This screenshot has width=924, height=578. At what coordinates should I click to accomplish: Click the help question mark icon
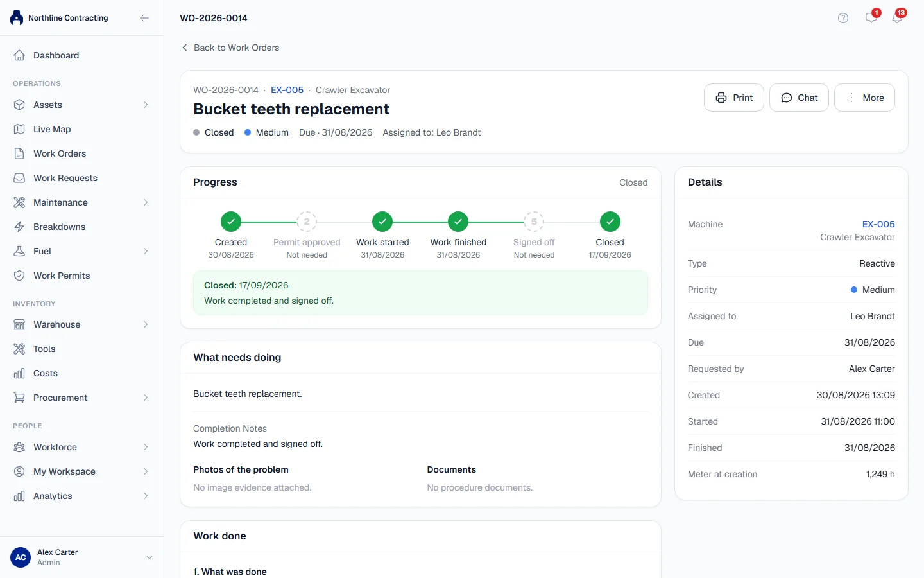[843, 18]
